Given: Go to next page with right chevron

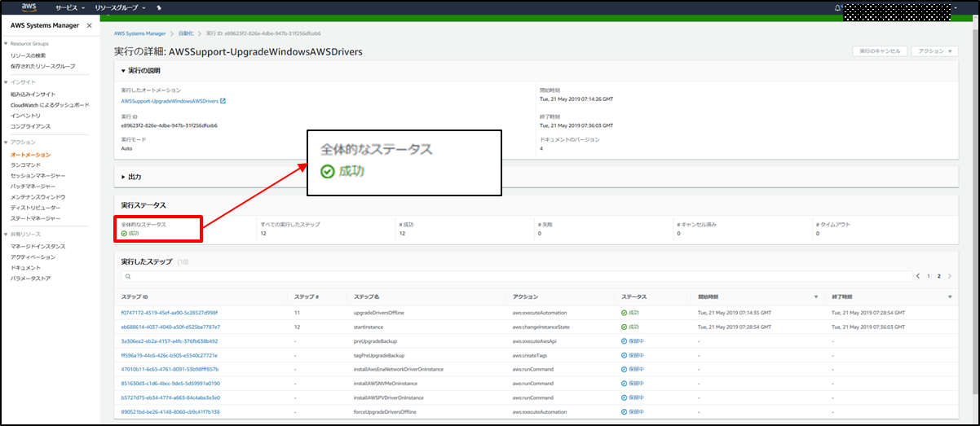Looking at the screenshot, I should coord(949,276).
